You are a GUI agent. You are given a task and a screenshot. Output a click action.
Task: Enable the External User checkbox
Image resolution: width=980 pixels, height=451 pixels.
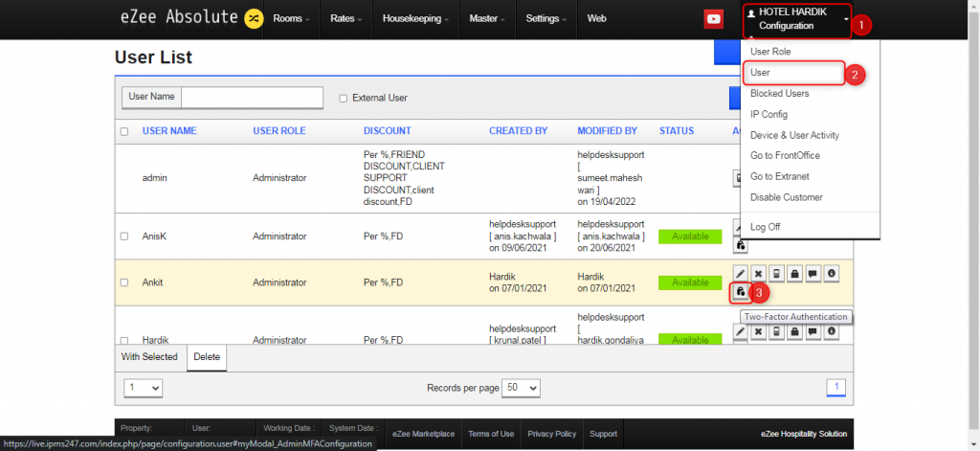click(x=343, y=99)
